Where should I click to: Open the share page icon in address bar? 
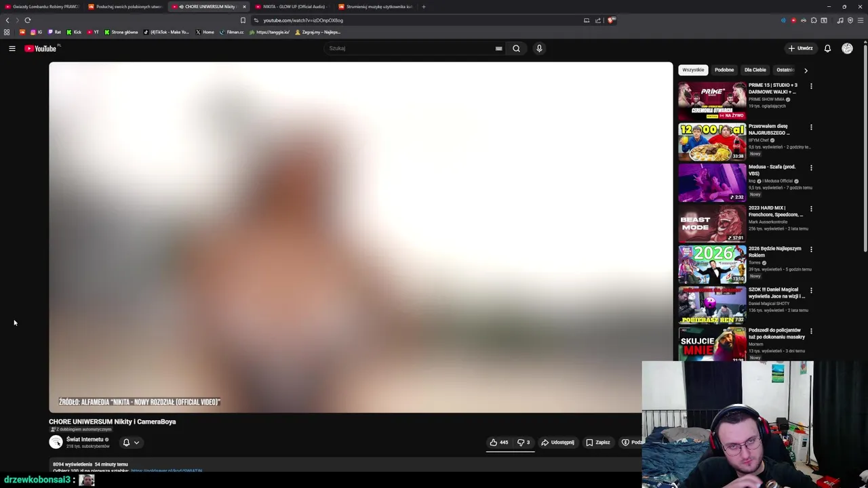pyautogui.click(x=598, y=20)
